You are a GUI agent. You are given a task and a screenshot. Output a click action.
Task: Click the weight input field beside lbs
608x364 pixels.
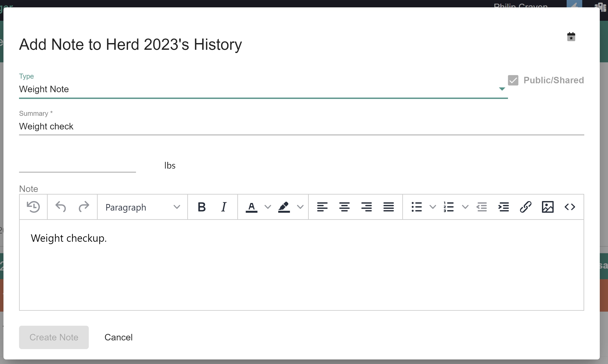77,166
